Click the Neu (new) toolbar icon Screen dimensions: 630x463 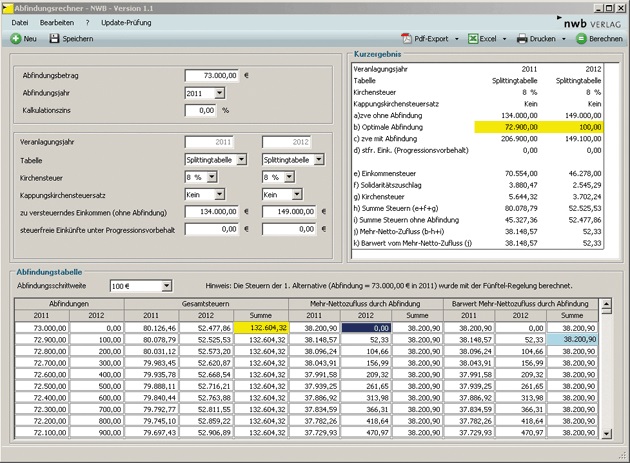click(x=16, y=38)
